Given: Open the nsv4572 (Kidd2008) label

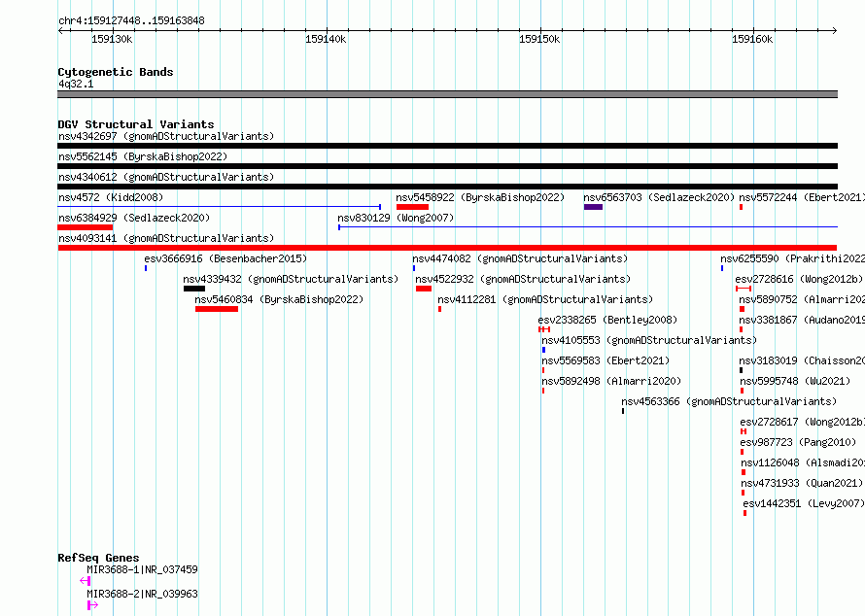Looking at the screenshot, I should [x=111, y=197].
